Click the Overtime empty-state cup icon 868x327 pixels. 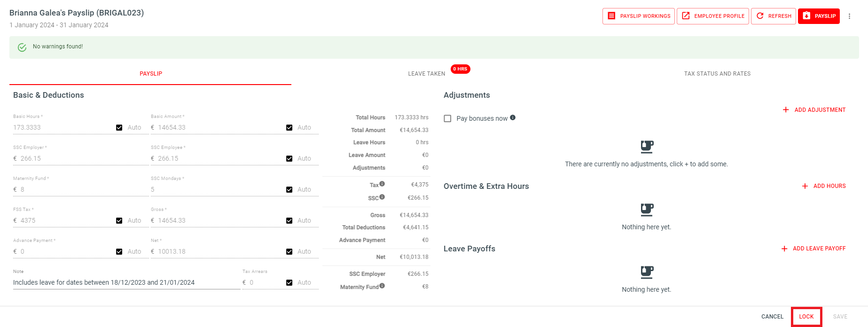coord(647,210)
